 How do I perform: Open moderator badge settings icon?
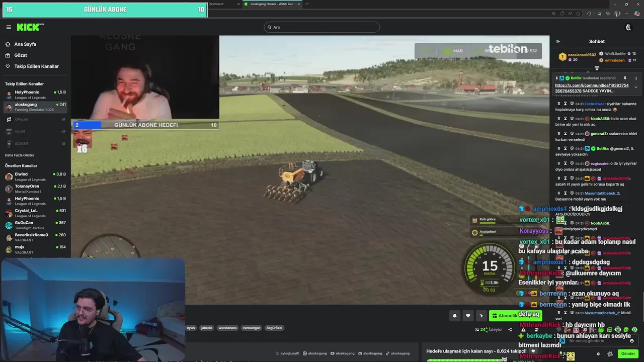(610, 353)
